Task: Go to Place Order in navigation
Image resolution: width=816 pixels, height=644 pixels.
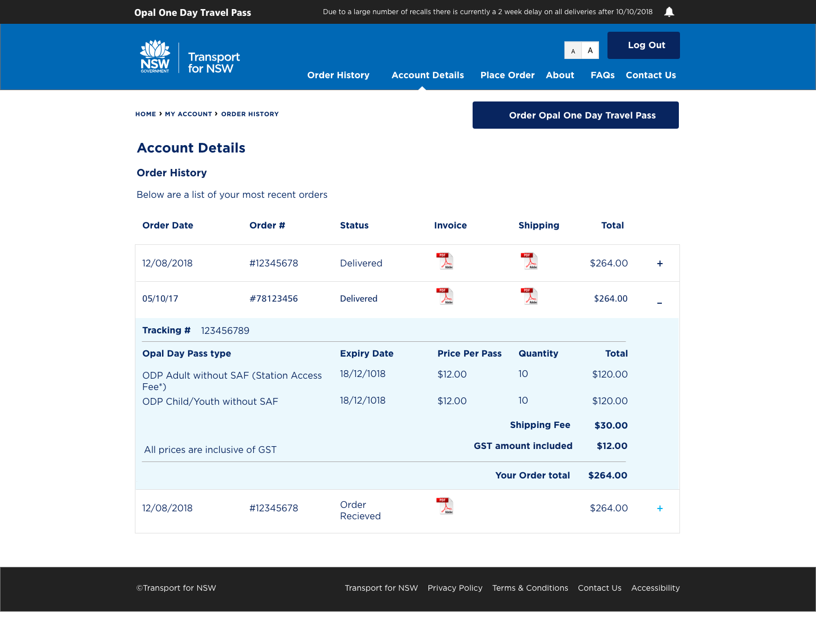Action: (x=508, y=75)
